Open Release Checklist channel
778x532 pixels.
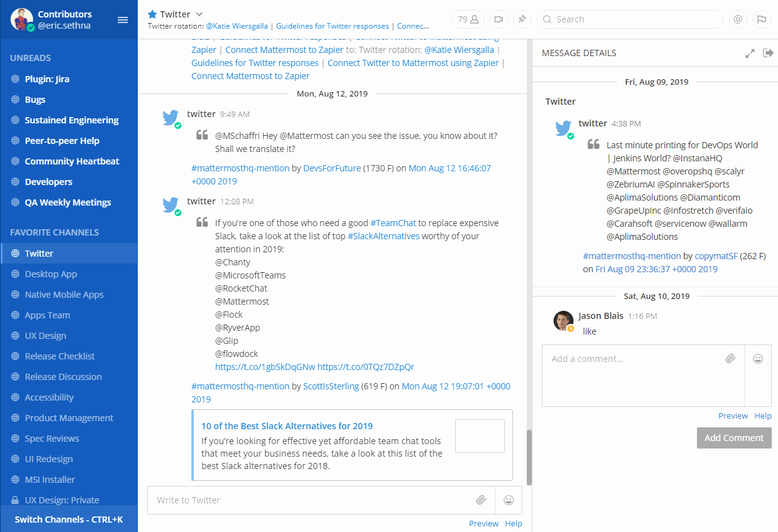point(69,356)
